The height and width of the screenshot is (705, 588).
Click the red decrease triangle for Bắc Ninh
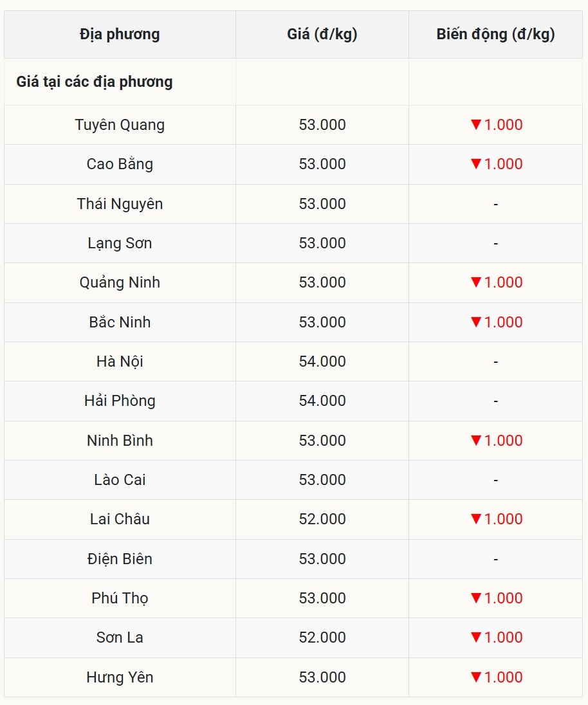tap(476, 322)
